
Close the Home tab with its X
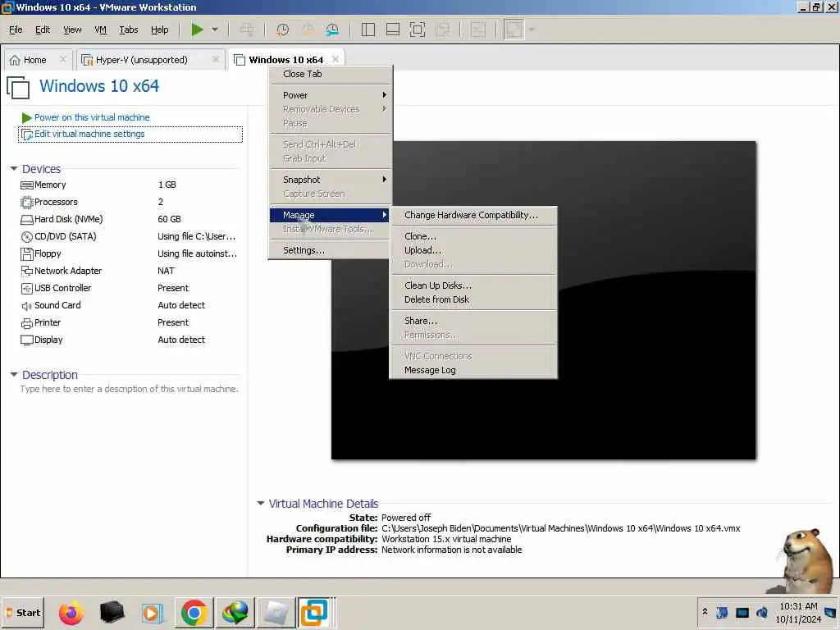(62, 59)
